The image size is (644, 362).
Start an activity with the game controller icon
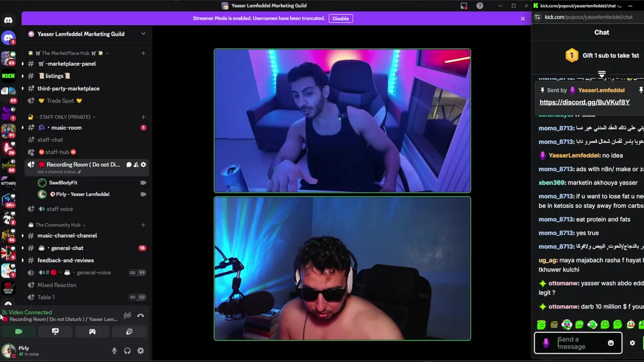(x=92, y=332)
